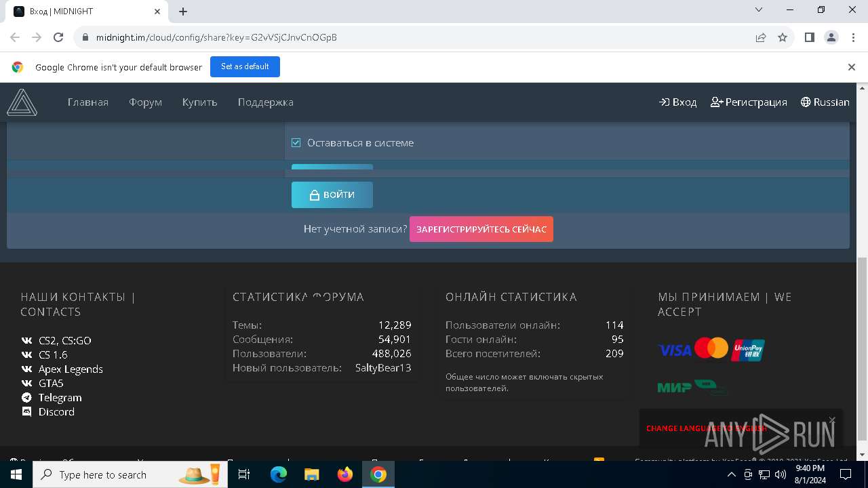Reload the current page
This screenshot has width=868, height=488.
click(x=58, y=37)
